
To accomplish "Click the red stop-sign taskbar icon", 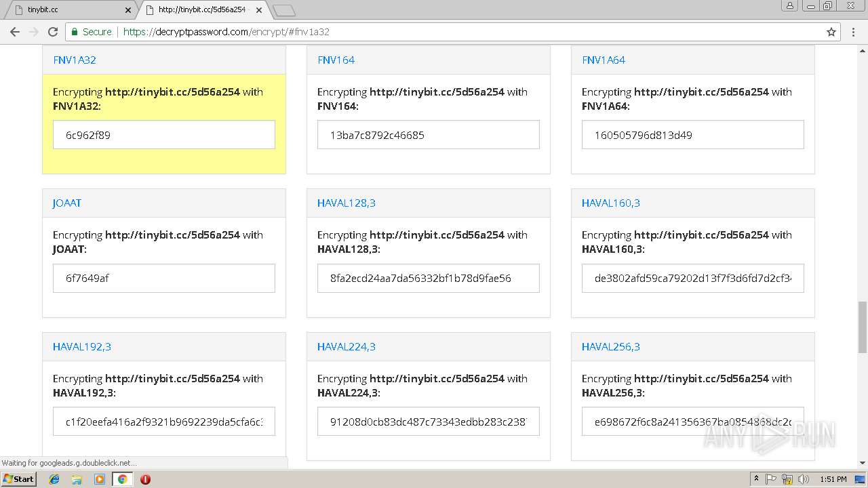I will [145, 479].
